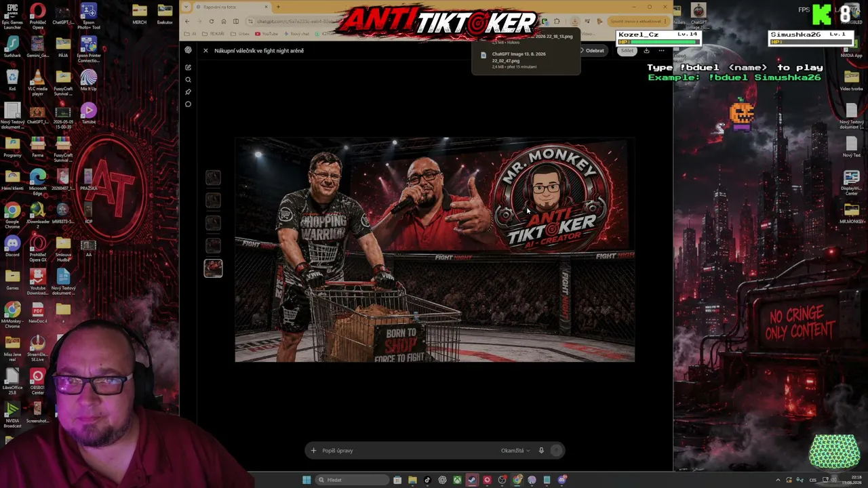The width and height of the screenshot is (868, 488).
Task: Click the circle icon in ChatGPT sidebar
Action: (188, 104)
